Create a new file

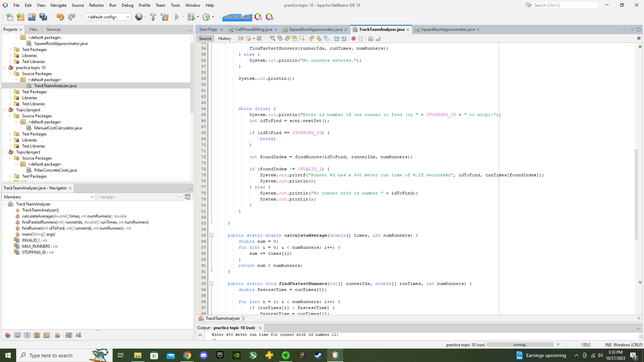point(10,17)
